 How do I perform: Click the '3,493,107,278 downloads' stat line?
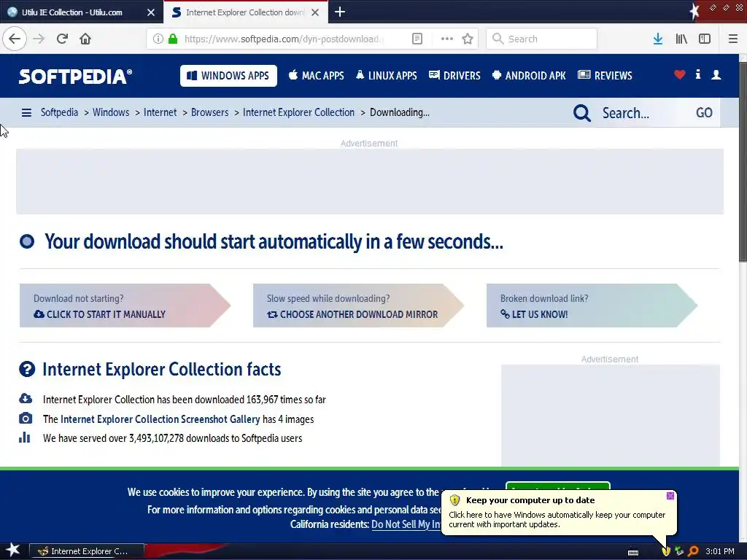[172, 438]
